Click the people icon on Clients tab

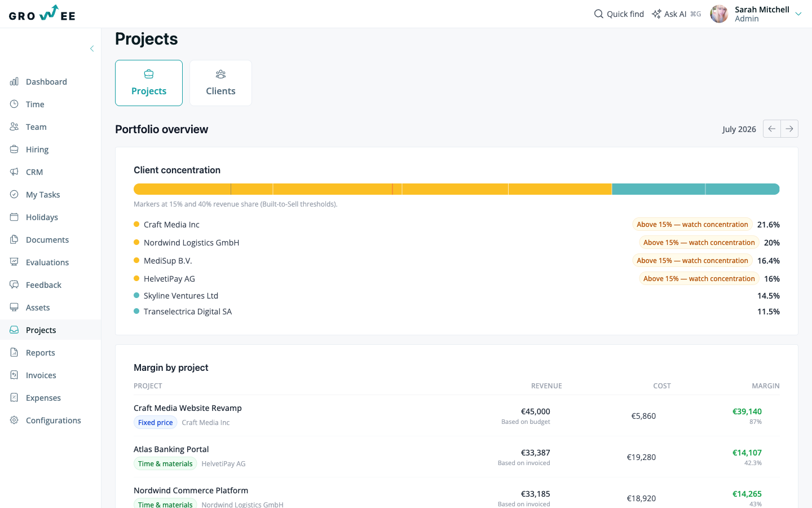point(220,75)
